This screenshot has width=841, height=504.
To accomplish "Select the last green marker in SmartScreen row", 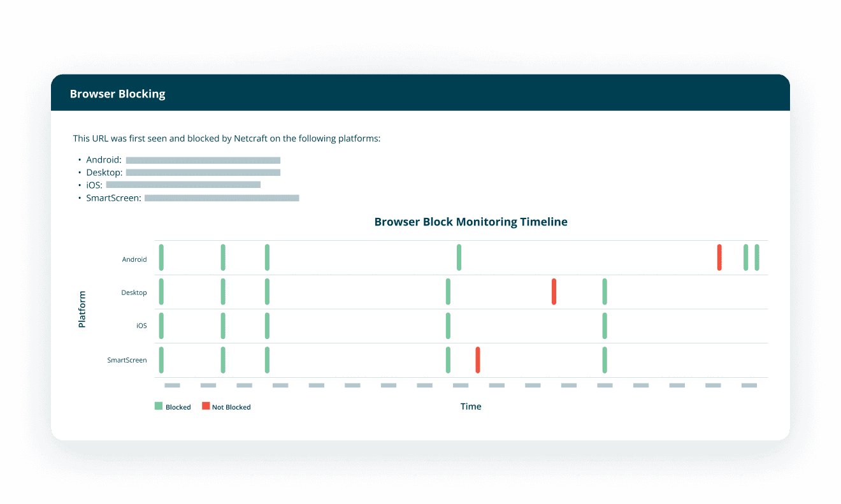I will (605, 360).
